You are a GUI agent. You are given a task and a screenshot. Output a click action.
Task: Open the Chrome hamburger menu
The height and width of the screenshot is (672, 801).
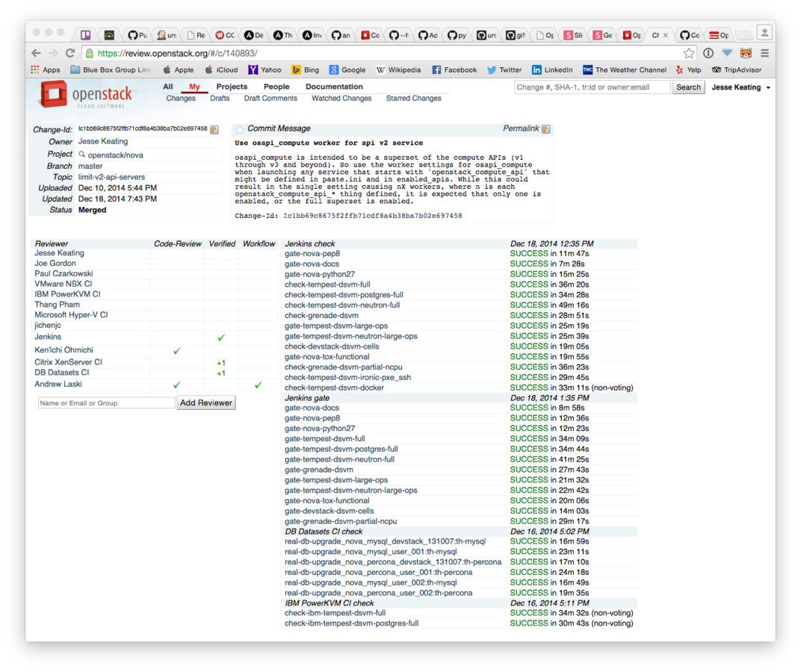[x=764, y=53]
